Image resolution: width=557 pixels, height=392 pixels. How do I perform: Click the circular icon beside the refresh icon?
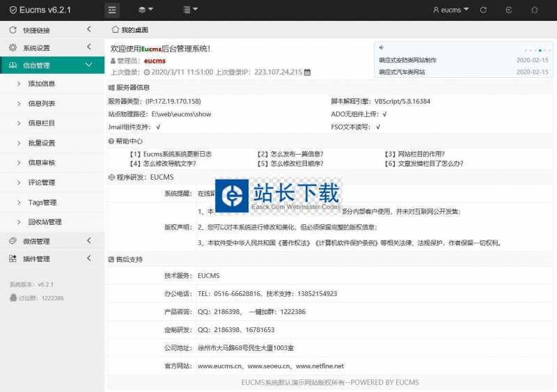point(509,10)
